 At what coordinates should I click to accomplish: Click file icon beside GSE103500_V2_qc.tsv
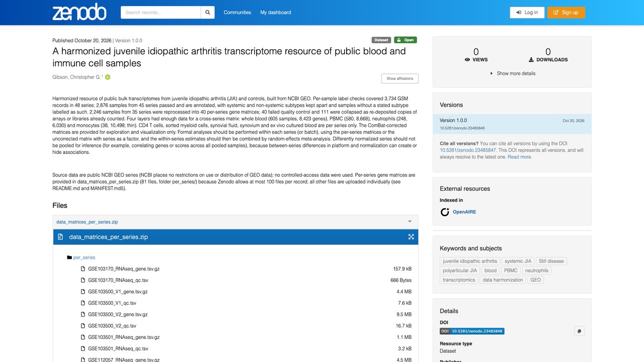click(83, 326)
